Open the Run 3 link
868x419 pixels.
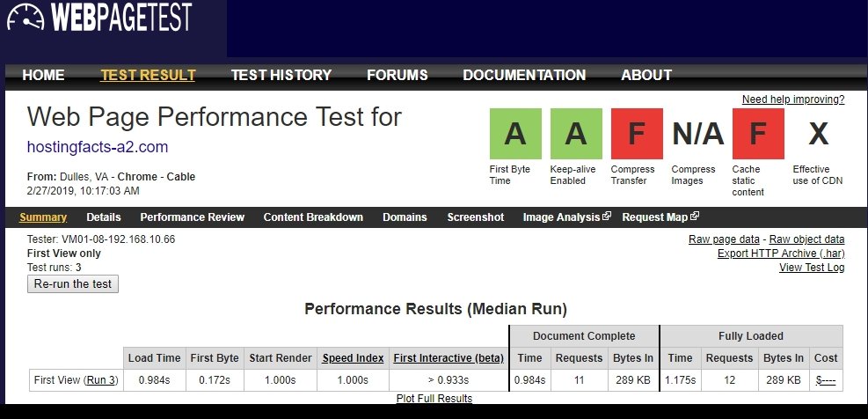[101, 380]
